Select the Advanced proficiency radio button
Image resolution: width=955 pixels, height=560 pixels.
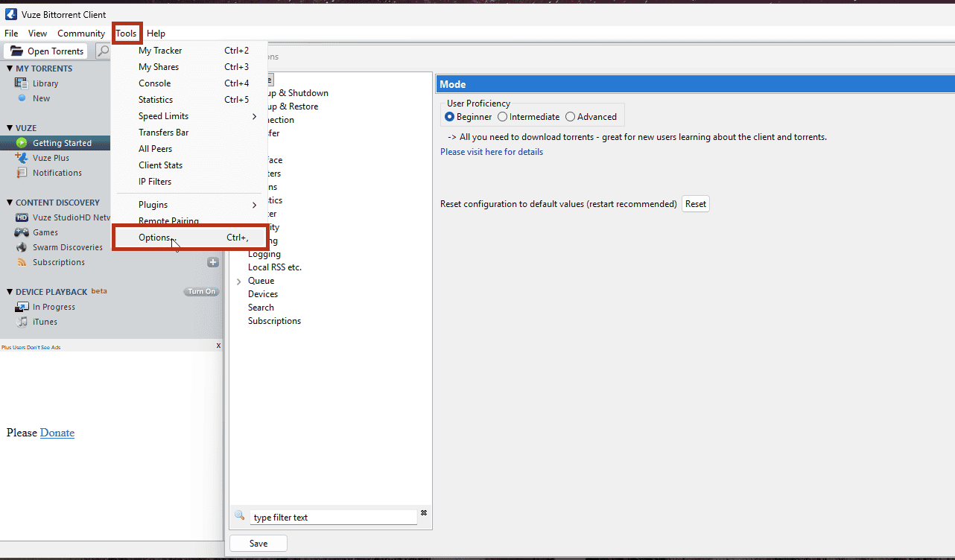click(x=570, y=117)
